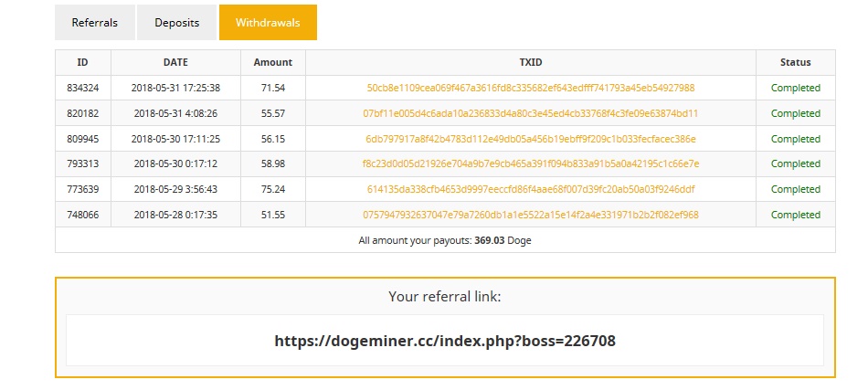This screenshot has width=868, height=390.
Task: Click the total payouts 369.03 Doge text
Action: 445,240
